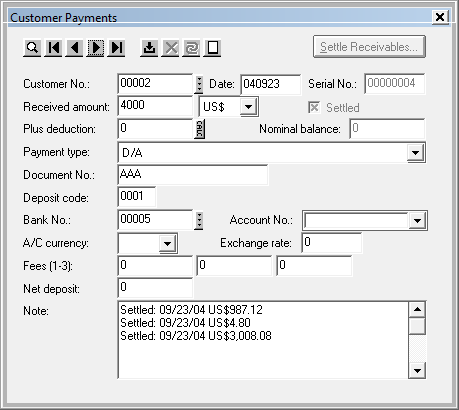Open Bank No. lookup button
Viewport: 459px width, 410px height.
tap(199, 220)
